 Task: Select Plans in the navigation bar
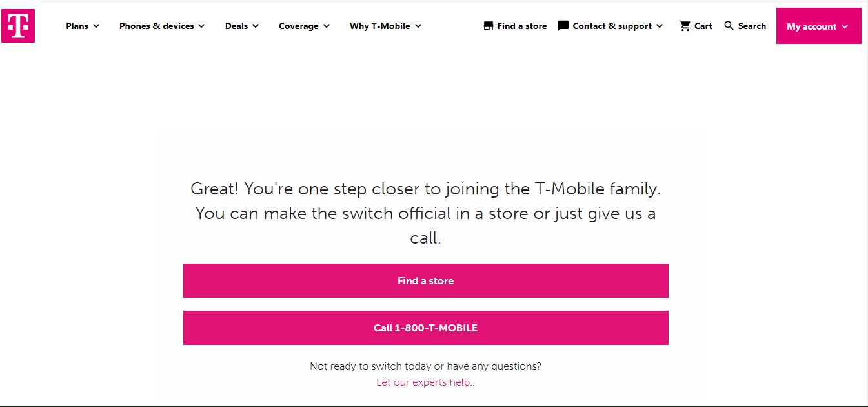pyautogui.click(x=77, y=26)
